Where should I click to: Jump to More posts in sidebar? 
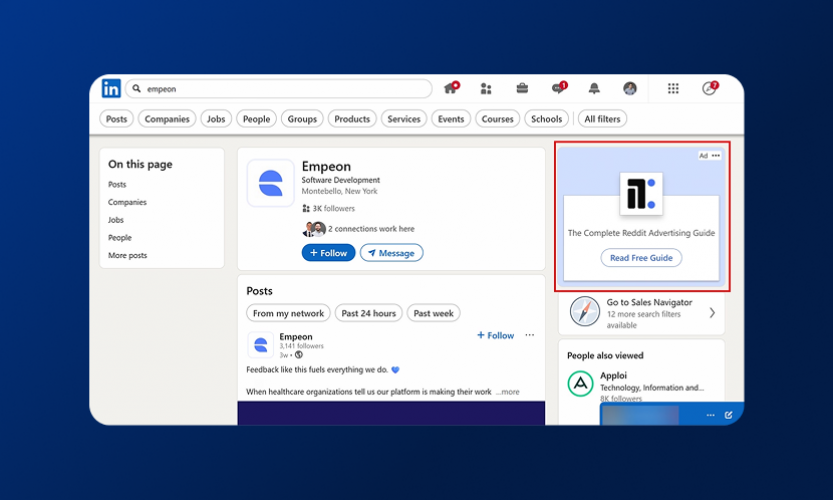pos(128,255)
